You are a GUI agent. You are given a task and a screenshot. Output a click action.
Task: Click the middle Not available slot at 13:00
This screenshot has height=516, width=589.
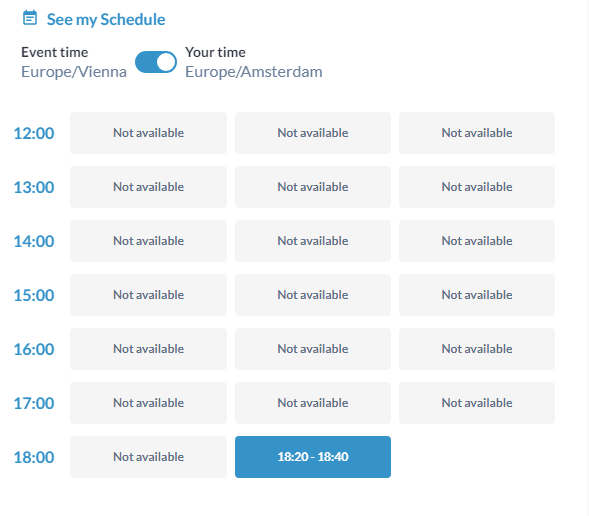(313, 187)
